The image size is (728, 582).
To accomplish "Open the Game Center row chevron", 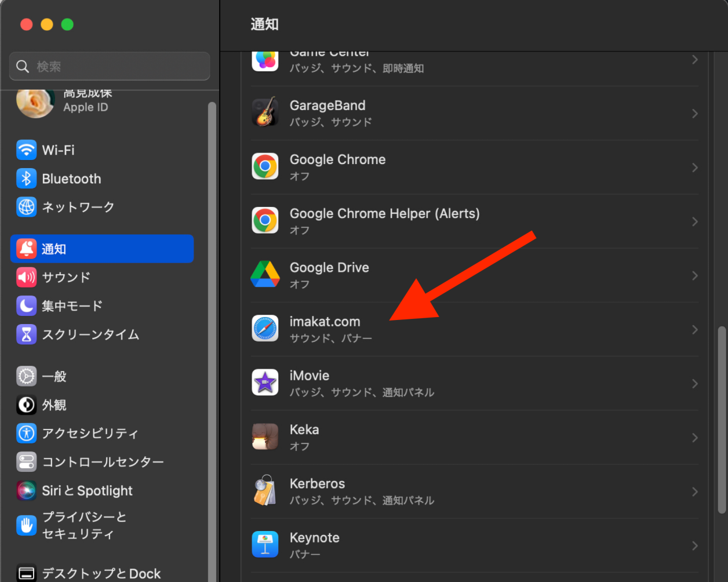I will pos(694,60).
